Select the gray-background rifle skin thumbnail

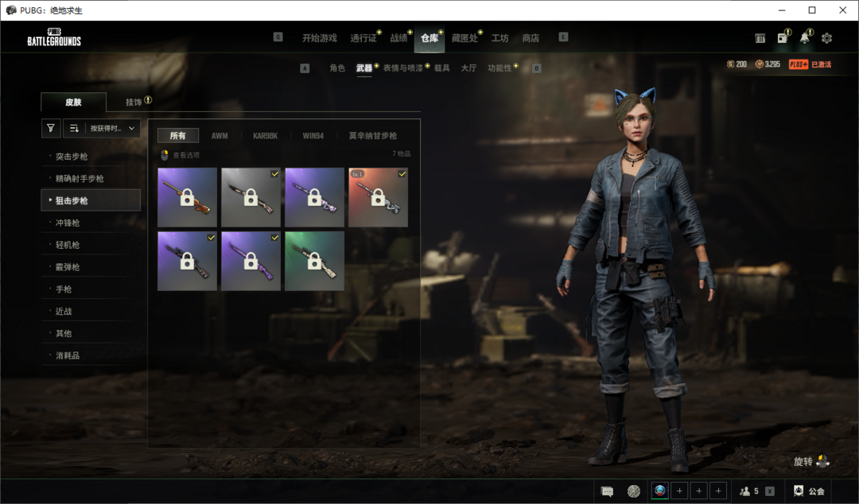(251, 197)
